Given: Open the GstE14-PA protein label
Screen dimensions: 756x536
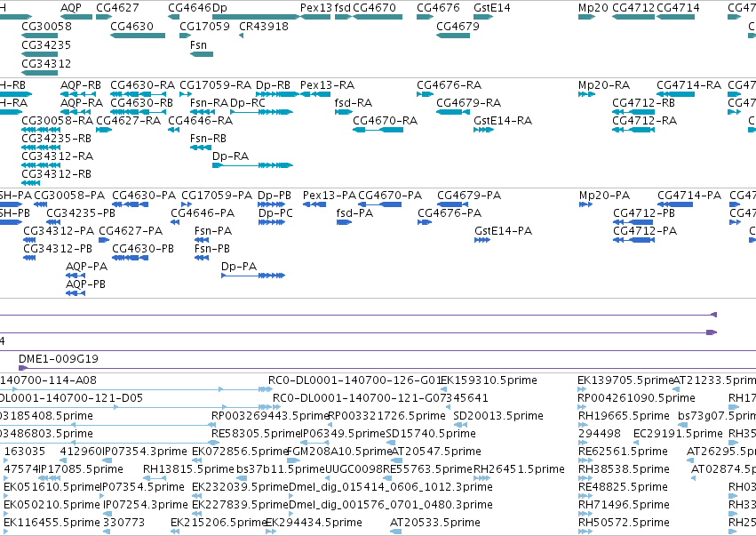Looking at the screenshot, I should [x=504, y=231].
